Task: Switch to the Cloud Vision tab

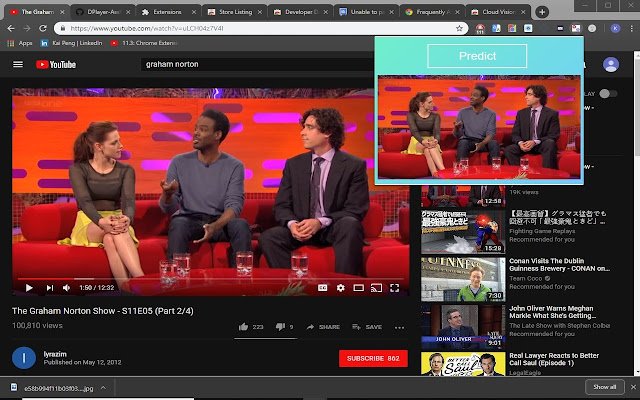Action: click(497, 12)
